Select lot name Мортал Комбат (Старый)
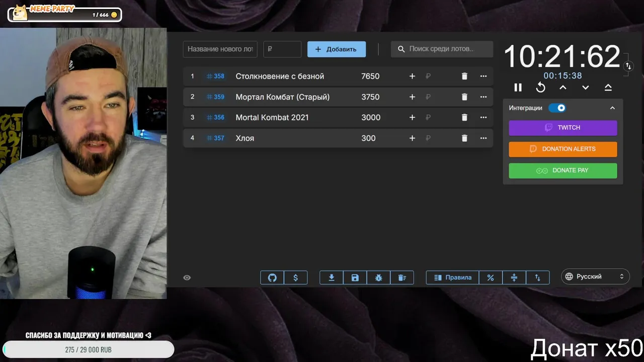Image resolution: width=644 pixels, height=362 pixels. (283, 97)
